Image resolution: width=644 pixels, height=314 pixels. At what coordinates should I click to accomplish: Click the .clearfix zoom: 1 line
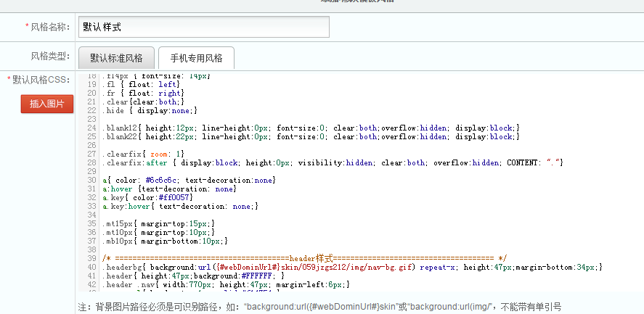point(144,154)
